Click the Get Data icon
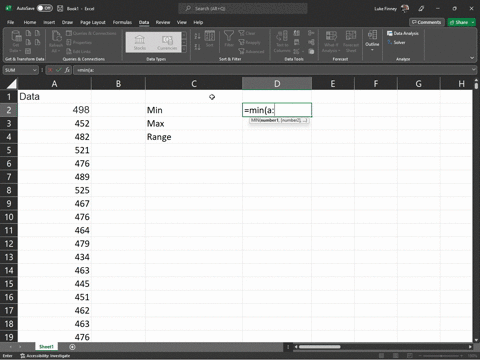Viewport: 480px width, 360px height. tap(16, 41)
